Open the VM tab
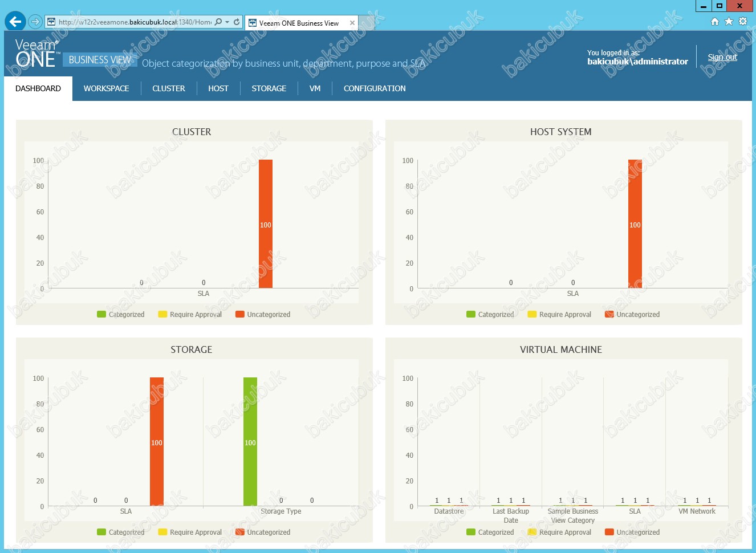 [315, 88]
